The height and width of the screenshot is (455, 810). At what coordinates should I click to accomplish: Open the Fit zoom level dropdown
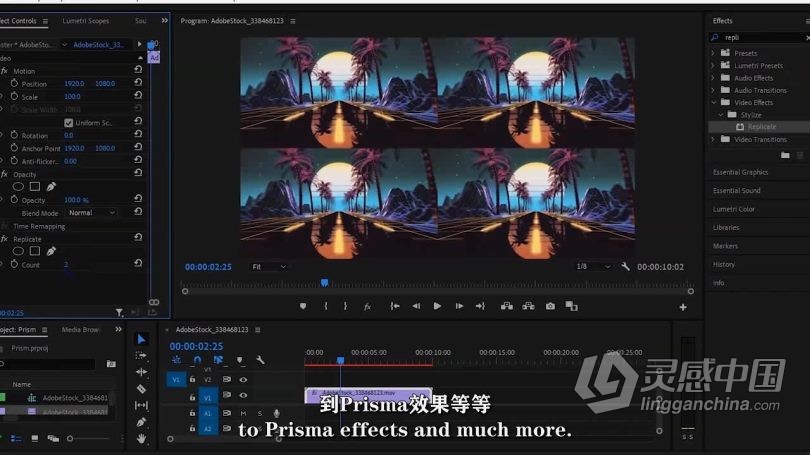tap(269, 267)
